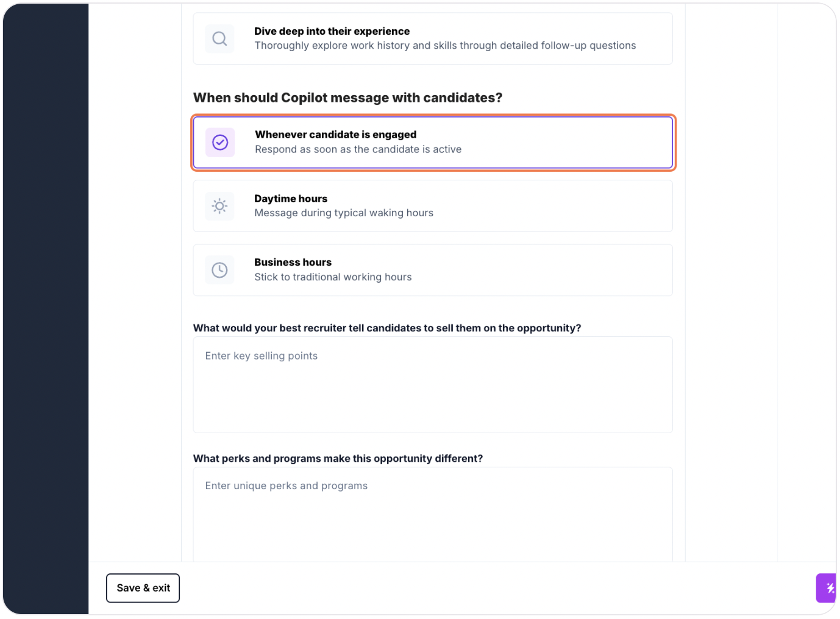Image resolution: width=840 pixels, height=619 pixels.
Task: Click the purple checkmark circle icon
Action: 220,143
